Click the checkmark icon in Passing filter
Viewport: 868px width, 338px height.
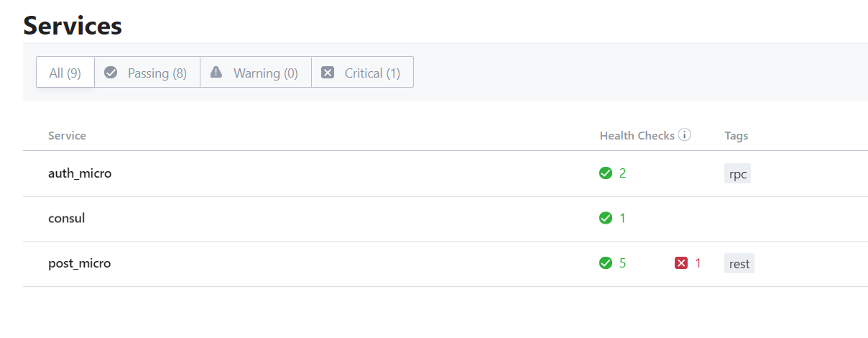click(111, 73)
